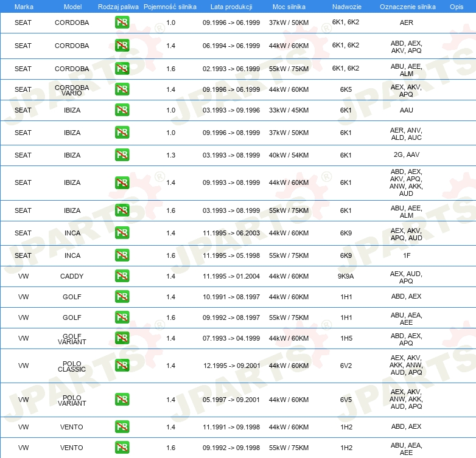Click the fuel icon for POLO VARIANT
This screenshot has width=476, height=458.
pyautogui.click(x=122, y=400)
